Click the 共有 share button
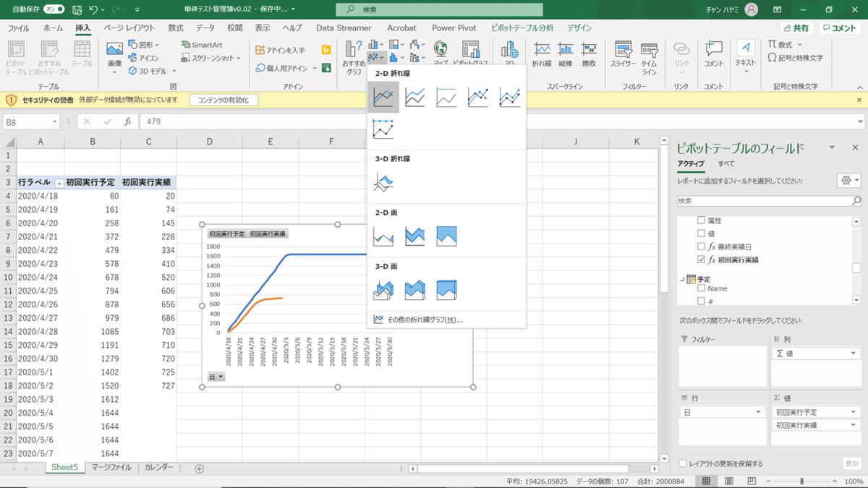This screenshot has height=488, width=868. coord(797,28)
